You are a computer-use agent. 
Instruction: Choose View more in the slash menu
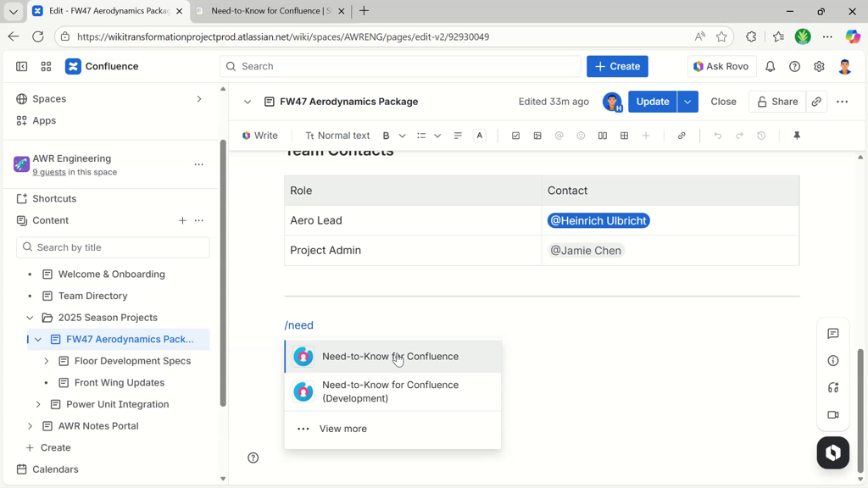tap(342, 429)
